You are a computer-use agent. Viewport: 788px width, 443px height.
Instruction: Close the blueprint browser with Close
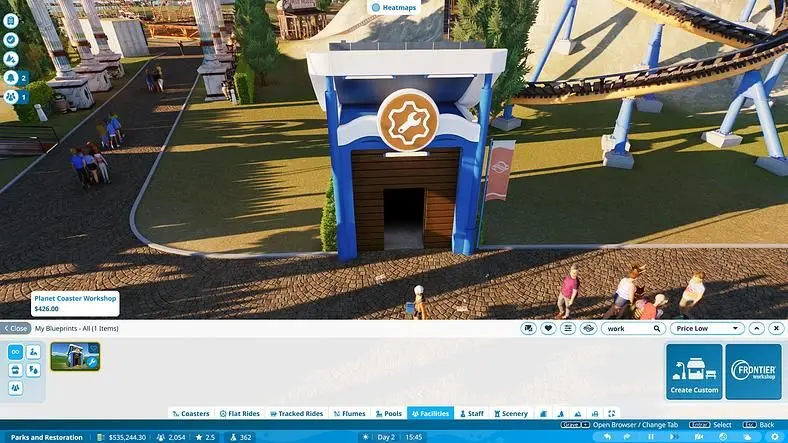[16, 328]
